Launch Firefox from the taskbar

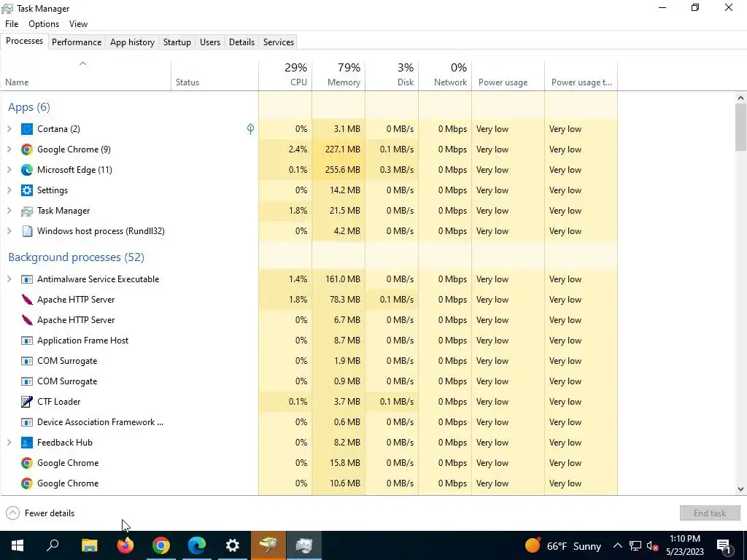[125, 545]
